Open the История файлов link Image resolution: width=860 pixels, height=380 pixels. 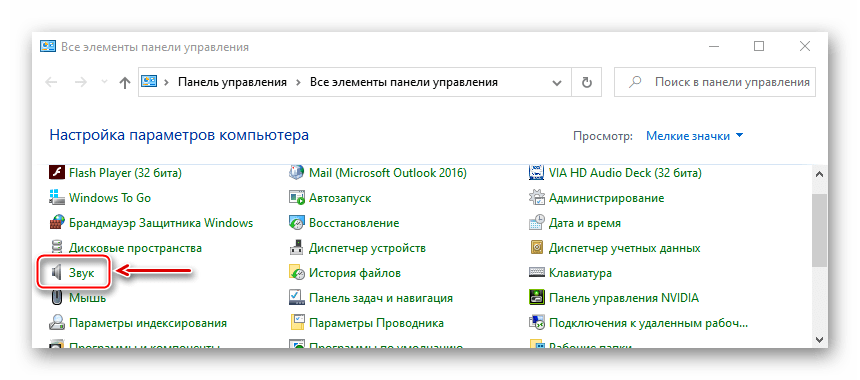tap(355, 273)
